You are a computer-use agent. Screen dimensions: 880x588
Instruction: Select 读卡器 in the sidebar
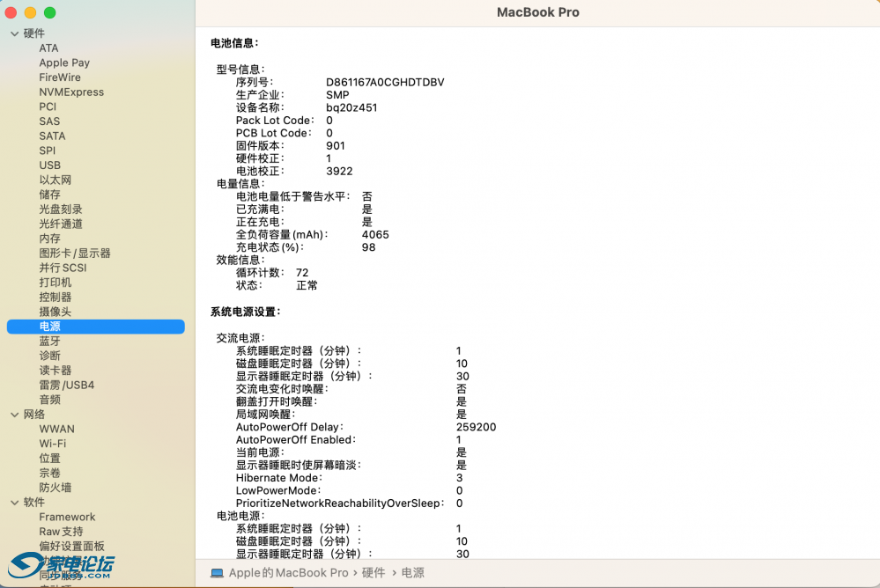55,371
